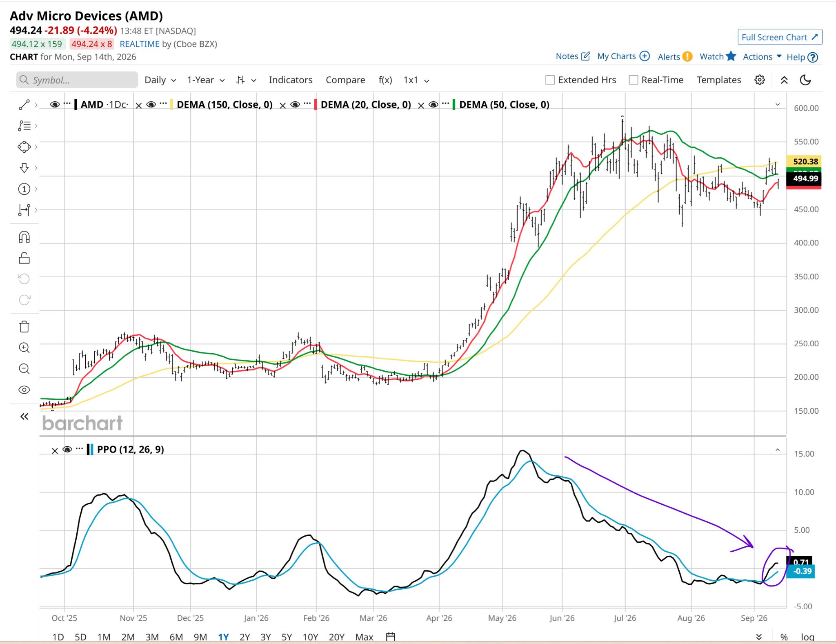Switch to dark mode moon icon
The width and height of the screenshot is (836, 644).
(805, 80)
